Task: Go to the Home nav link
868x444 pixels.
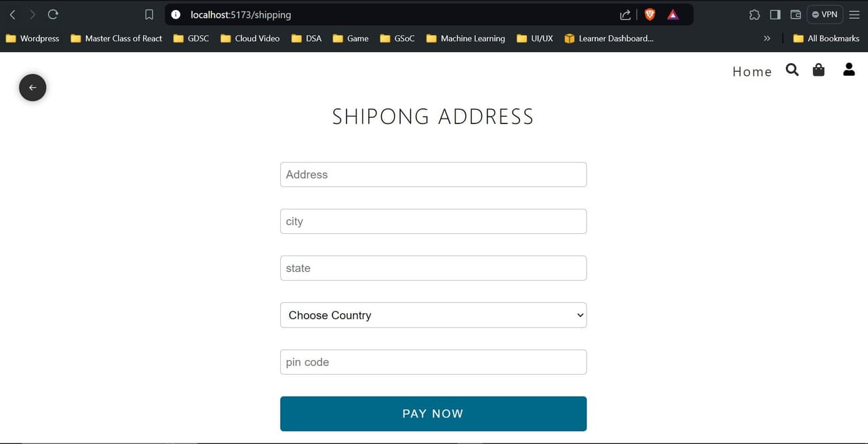Action: [x=752, y=72]
